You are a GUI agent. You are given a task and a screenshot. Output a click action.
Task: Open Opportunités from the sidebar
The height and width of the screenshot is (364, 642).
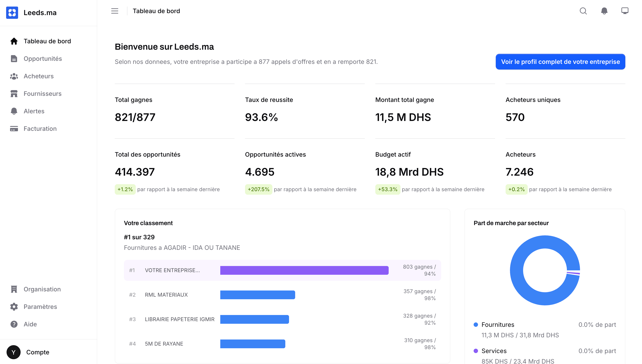pyautogui.click(x=42, y=58)
